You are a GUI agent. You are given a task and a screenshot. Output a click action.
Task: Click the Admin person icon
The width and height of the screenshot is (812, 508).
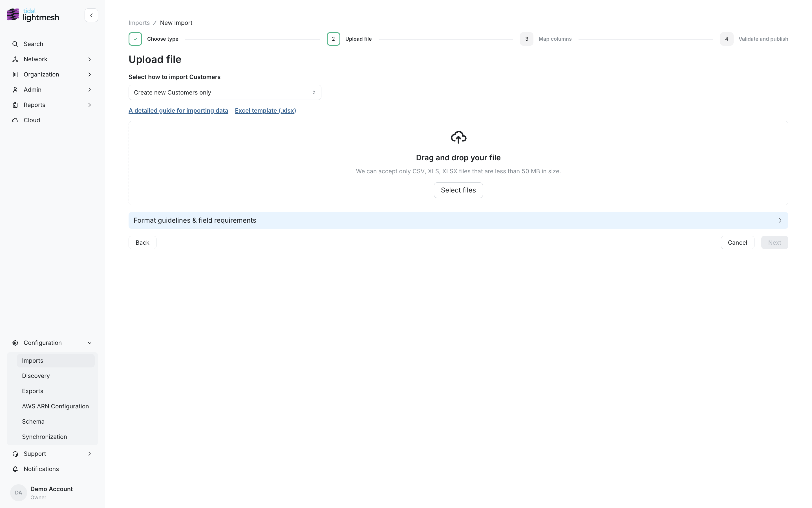15,90
